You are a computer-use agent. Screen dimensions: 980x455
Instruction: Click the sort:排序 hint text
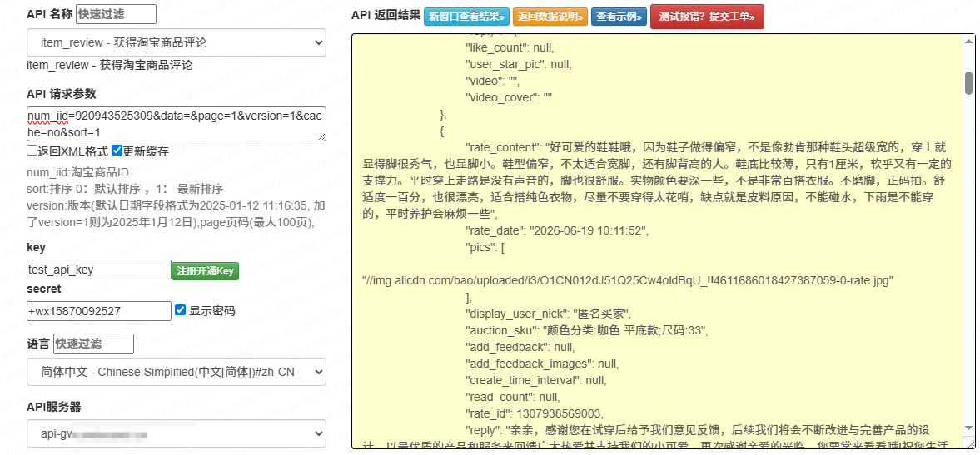(125, 189)
